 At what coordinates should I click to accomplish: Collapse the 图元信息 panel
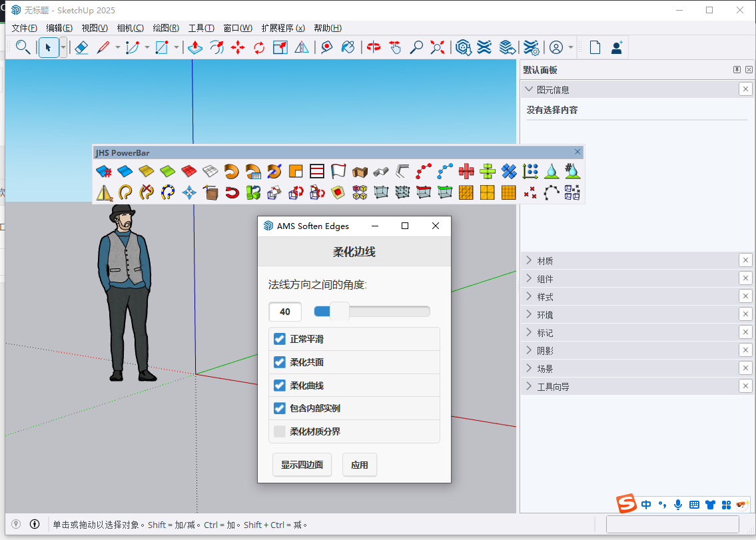(529, 89)
